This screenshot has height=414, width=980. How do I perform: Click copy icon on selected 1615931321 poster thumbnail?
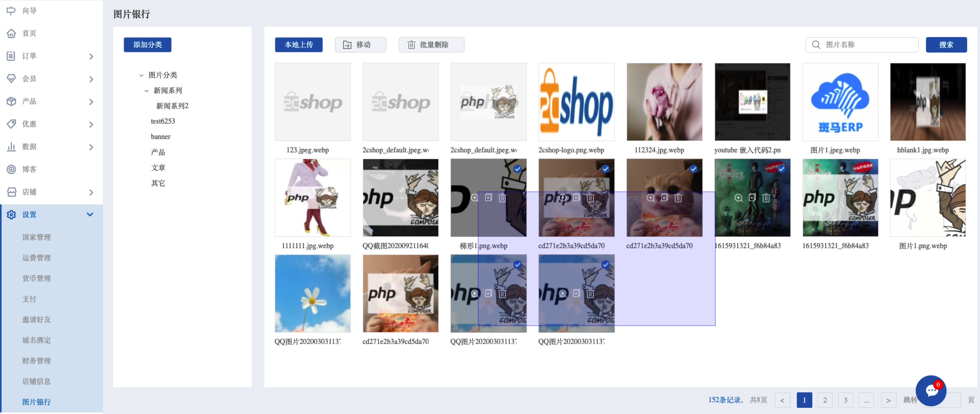click(752, 198)
